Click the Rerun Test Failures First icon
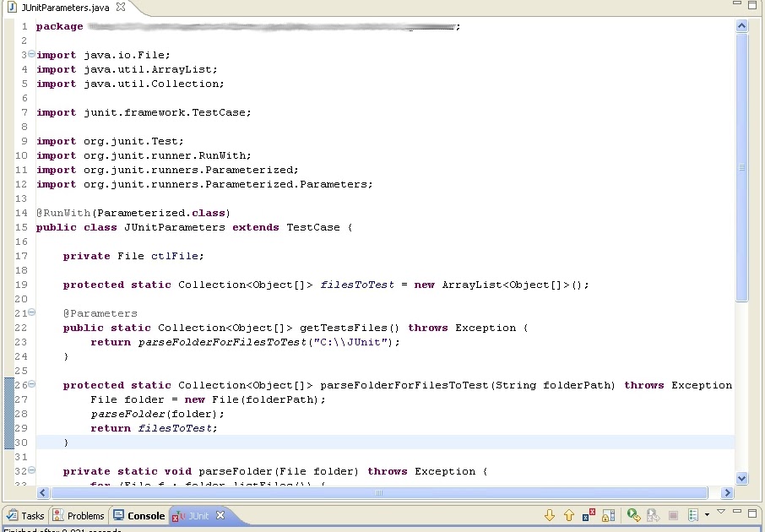The height and width of the screenshot is (532, 765). click(x=654, y=515)
